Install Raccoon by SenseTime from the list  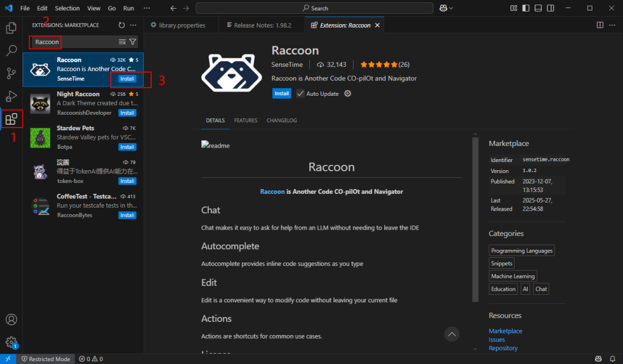click(127, 78)
